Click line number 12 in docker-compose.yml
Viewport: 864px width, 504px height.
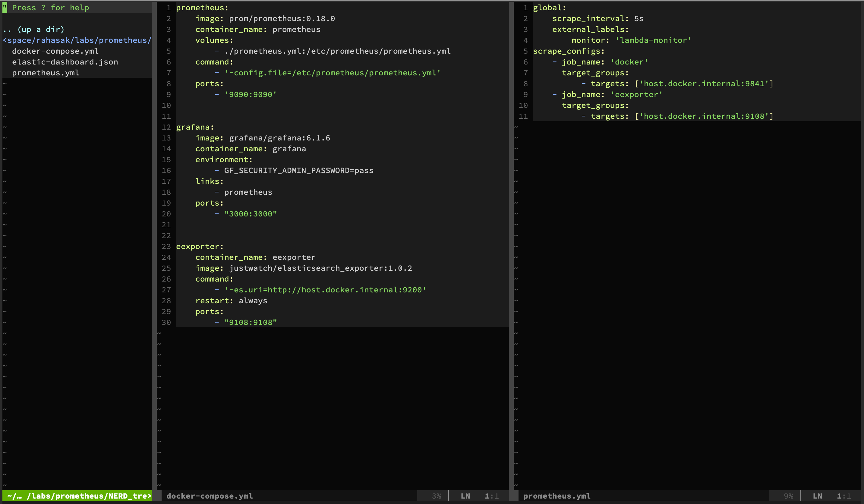166,127
